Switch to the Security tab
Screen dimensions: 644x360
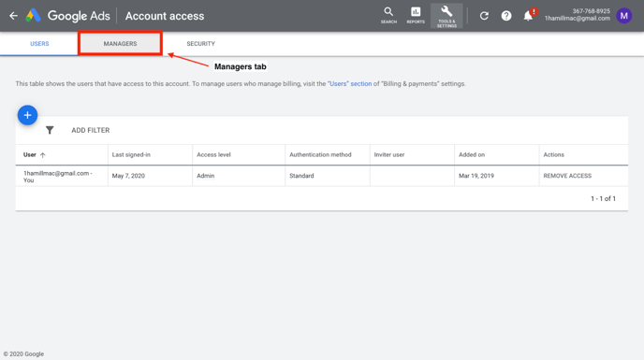coord(201,44)
